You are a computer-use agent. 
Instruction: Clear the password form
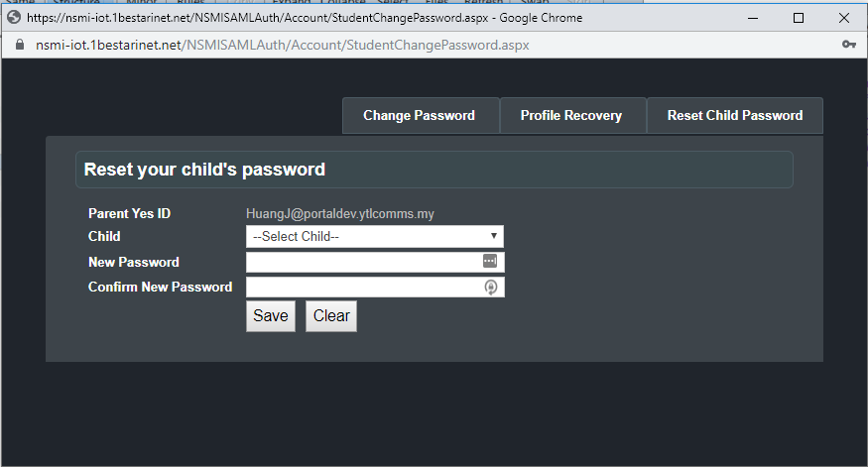tap(331, 316)
